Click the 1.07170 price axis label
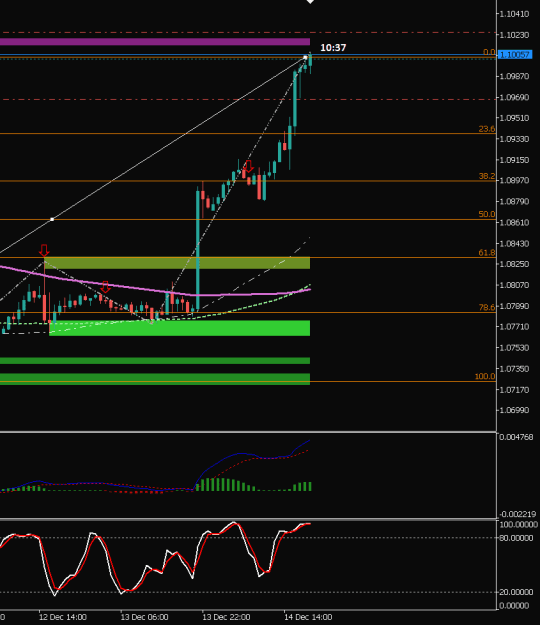The image size is (540, 625). click(x=514, y=390)
